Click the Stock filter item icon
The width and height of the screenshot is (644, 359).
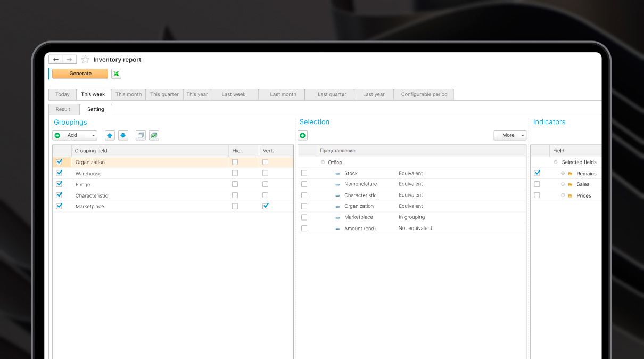(x=337, y=174)
